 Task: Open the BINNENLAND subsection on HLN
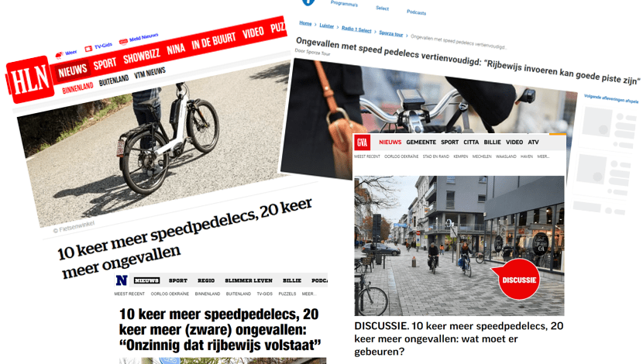pyautogui.click(x=78, y=88)
